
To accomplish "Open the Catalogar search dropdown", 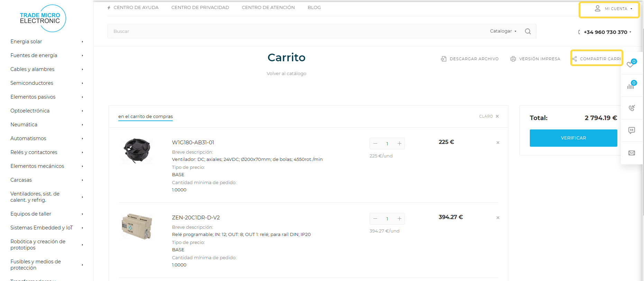I will click(x=503, y=31).
